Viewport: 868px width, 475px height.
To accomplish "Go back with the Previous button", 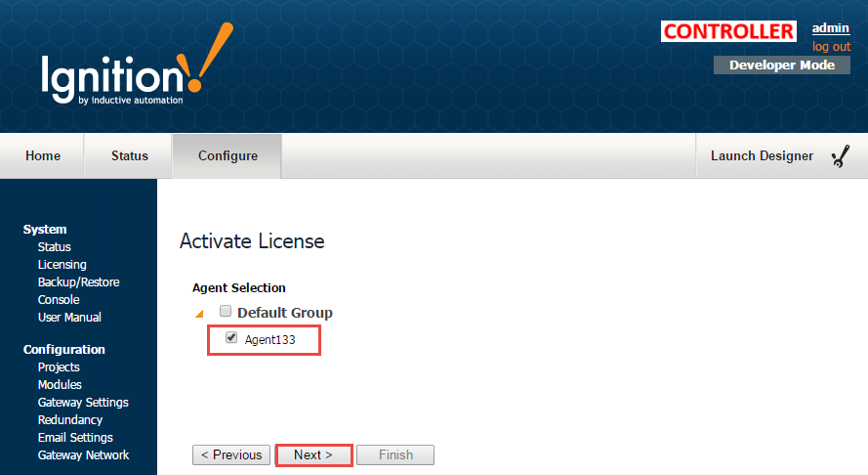I will pos(231,455).
